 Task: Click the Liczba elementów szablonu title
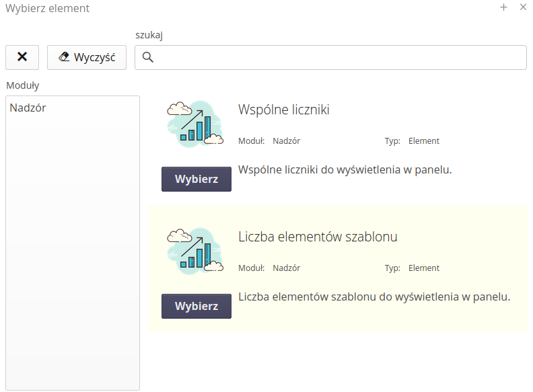point(318,237)
